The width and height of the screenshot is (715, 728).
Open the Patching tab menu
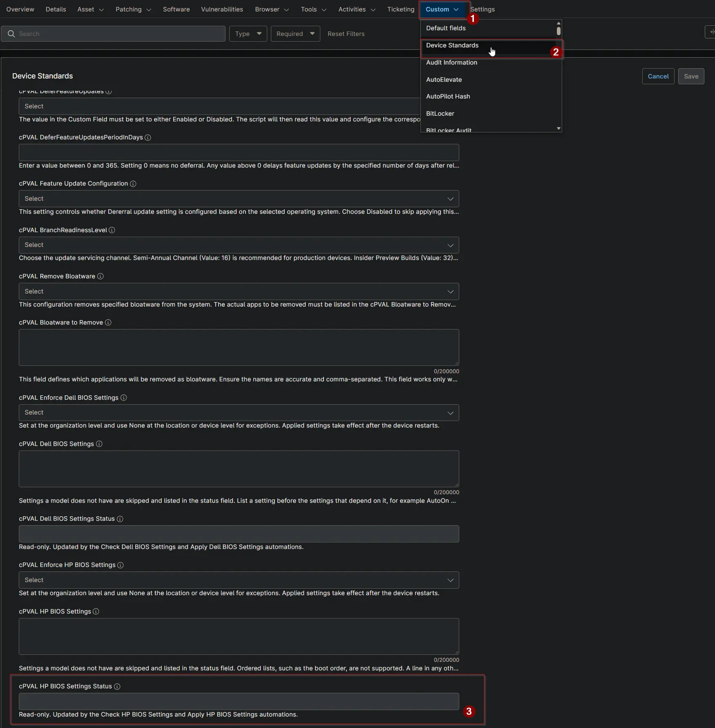[133, 9]
